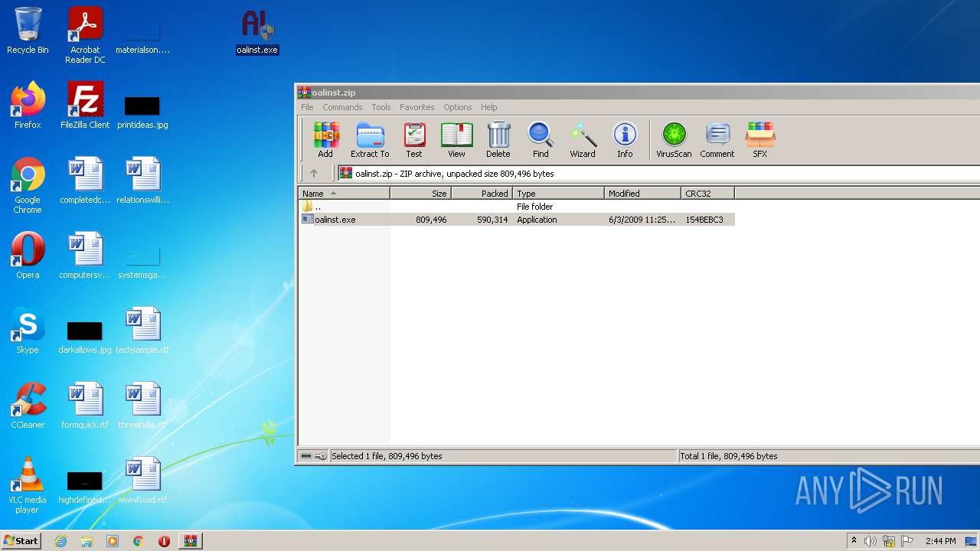Select the VLC media player shortcut
The width and height of the screenshot is (980, 551).
point(28,485)
